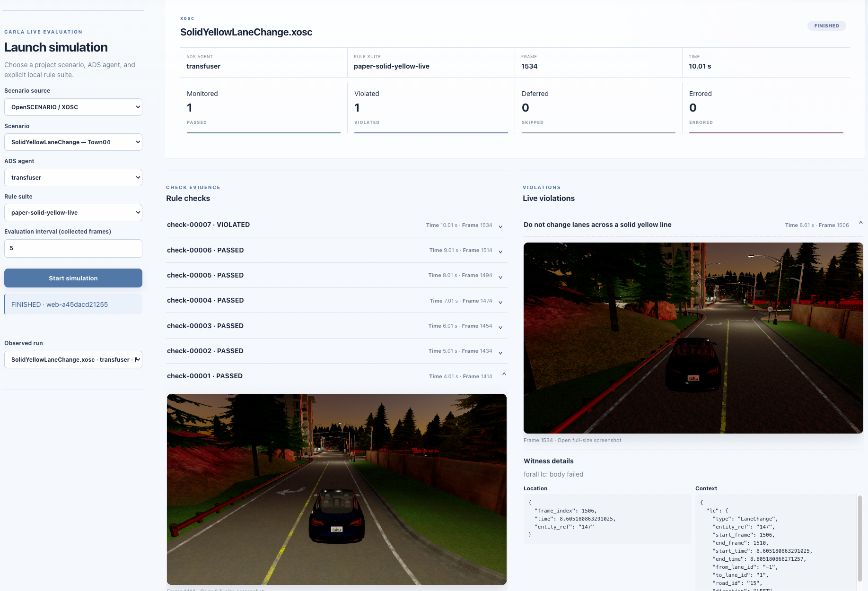Click the Start simulation button

point(73,278)
